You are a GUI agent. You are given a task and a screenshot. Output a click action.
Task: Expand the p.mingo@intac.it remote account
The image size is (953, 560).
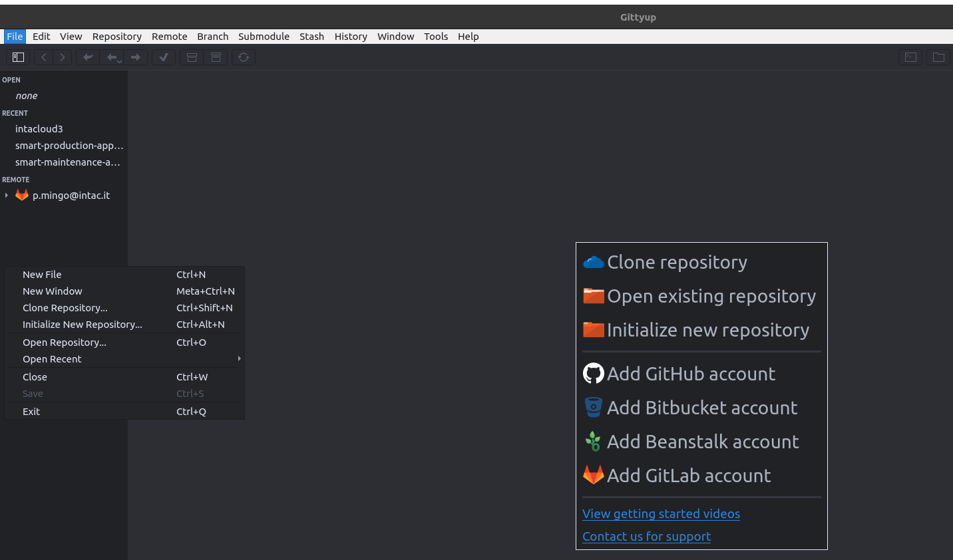(x=7, y=195)
